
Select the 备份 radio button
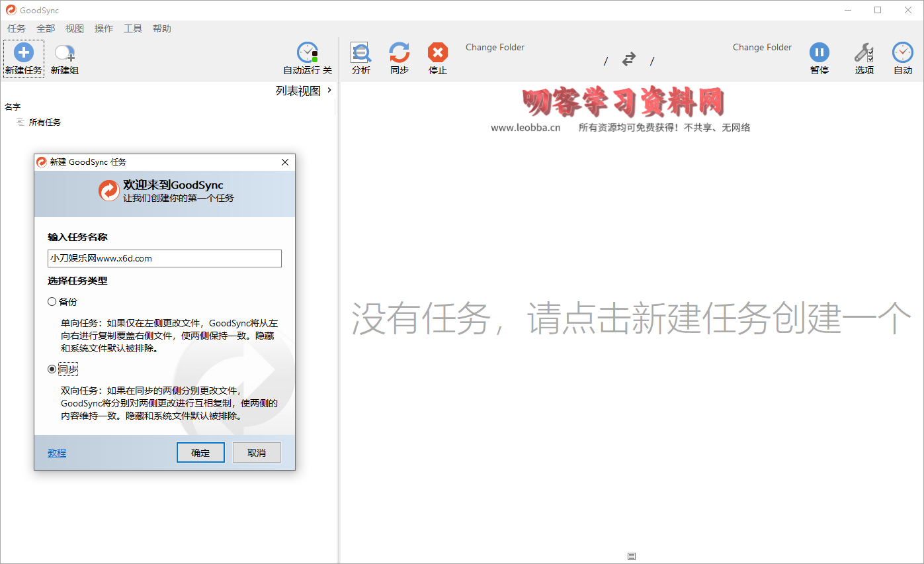[x=52, y=302]
